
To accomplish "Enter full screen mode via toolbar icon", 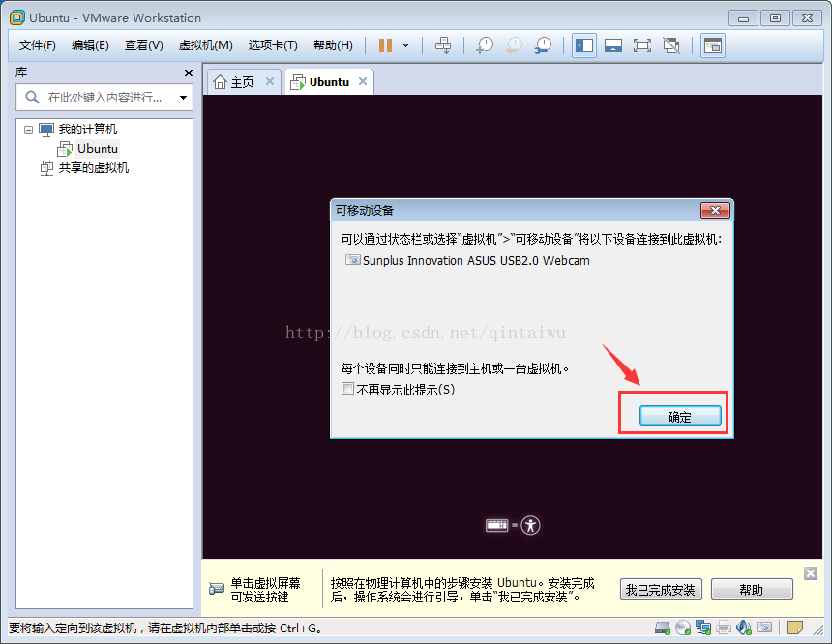I will 642,45.
